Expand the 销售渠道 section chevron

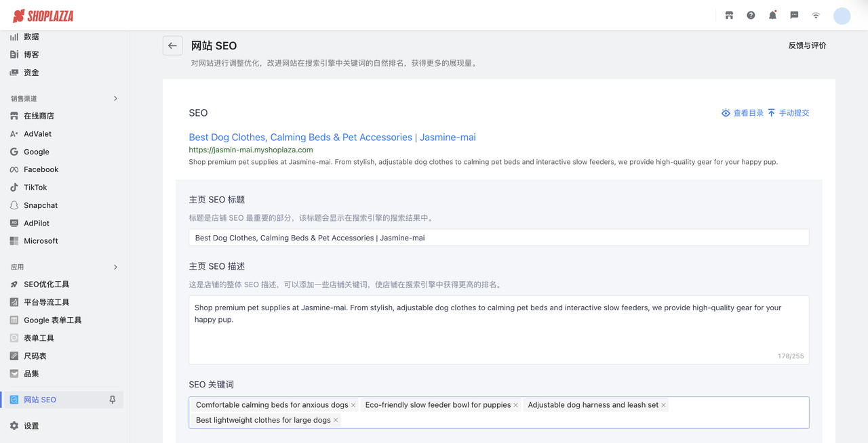(115, 99)
